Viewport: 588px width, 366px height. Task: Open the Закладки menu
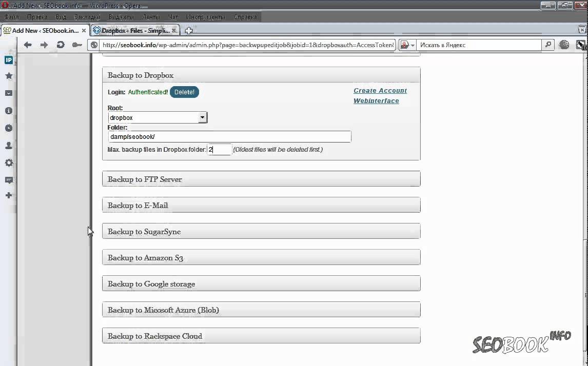(87, 17)
